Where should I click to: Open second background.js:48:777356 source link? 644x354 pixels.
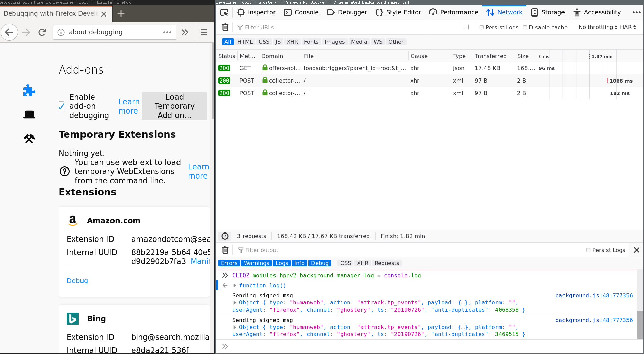point(594,320)
